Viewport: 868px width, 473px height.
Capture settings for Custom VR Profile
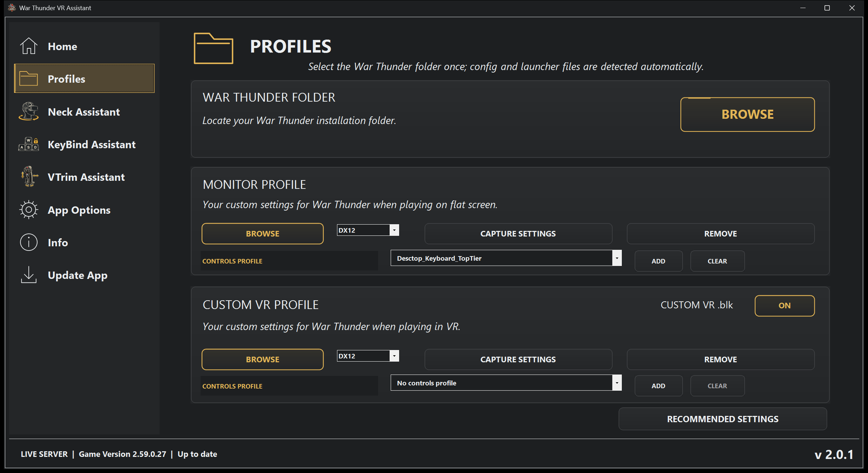tap(518, 359)
